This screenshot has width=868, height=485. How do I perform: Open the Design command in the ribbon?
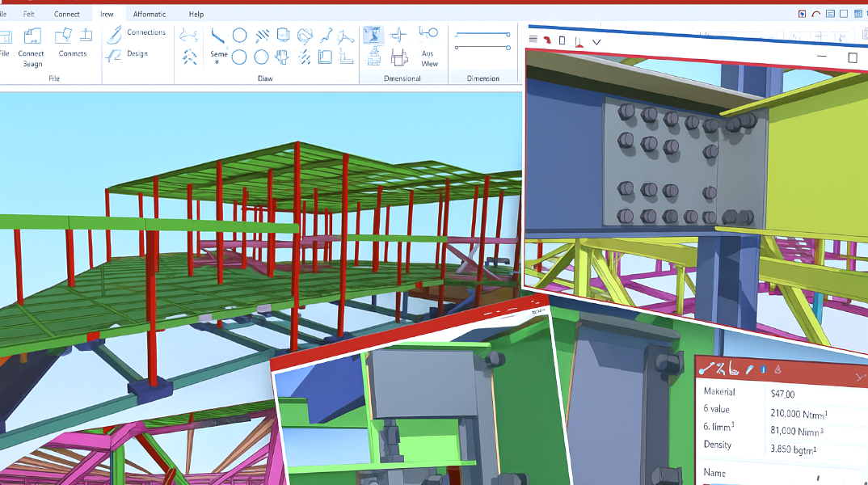pyautogui.click(x=128, y=54)
